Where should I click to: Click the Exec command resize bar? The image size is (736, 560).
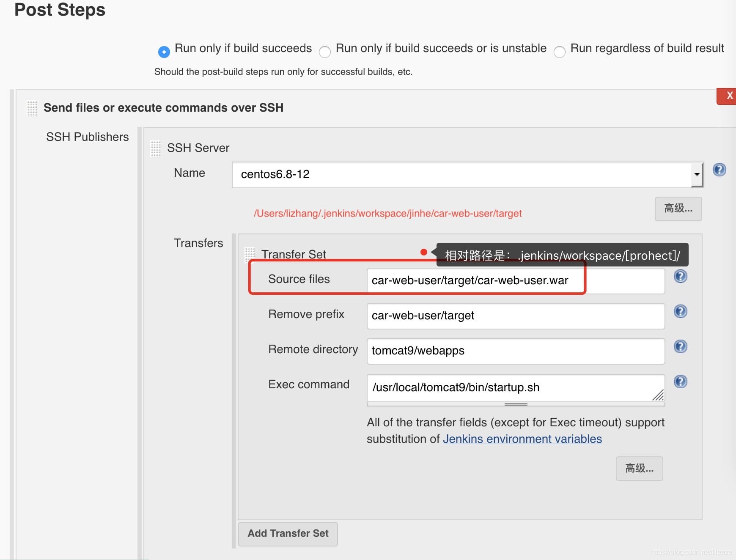[x=516, y=404]
